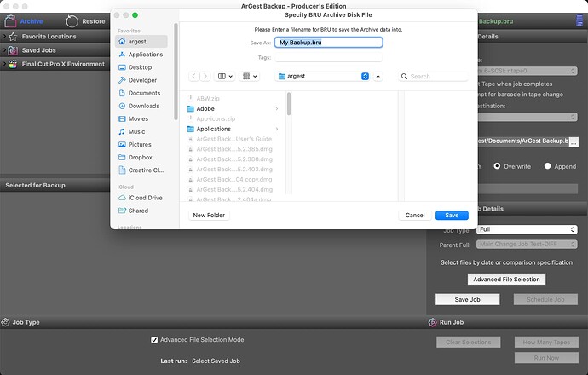The image size is (588, 375).
Task: Open Dropbox in Favorites sidebar
Action: click(x=141, y=157)
